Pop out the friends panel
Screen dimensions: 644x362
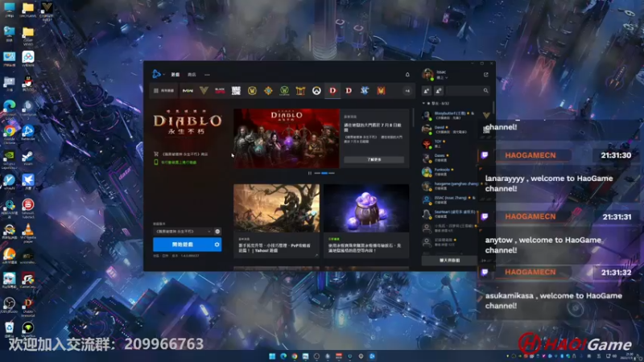click(486, 75)
